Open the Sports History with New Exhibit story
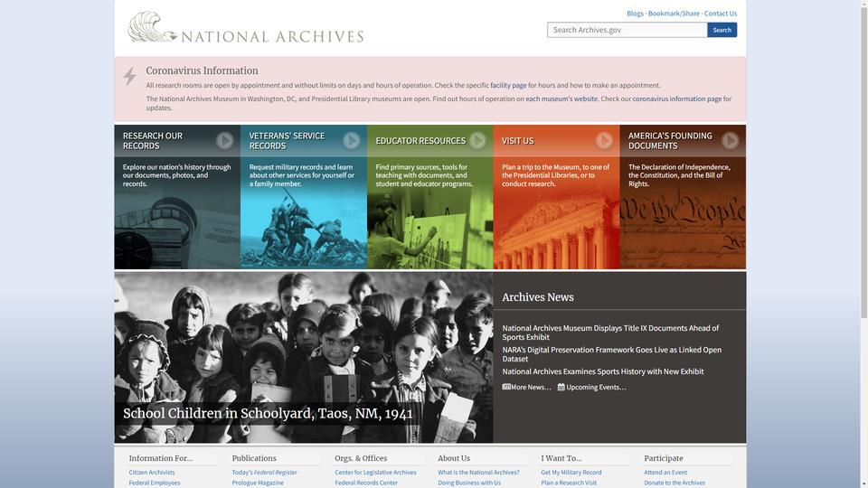This screenshot has height=488, width=868. pyautogui.click(x=603, y=371)
